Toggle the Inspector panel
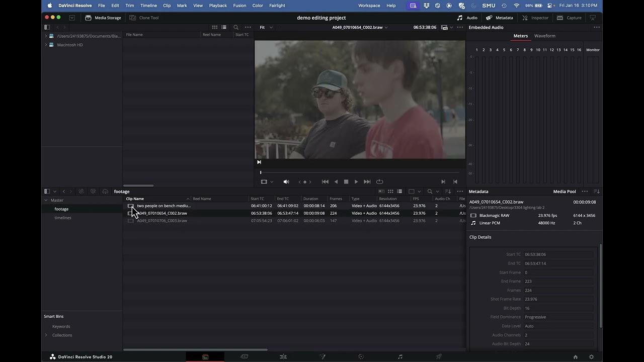 [535, 18]
